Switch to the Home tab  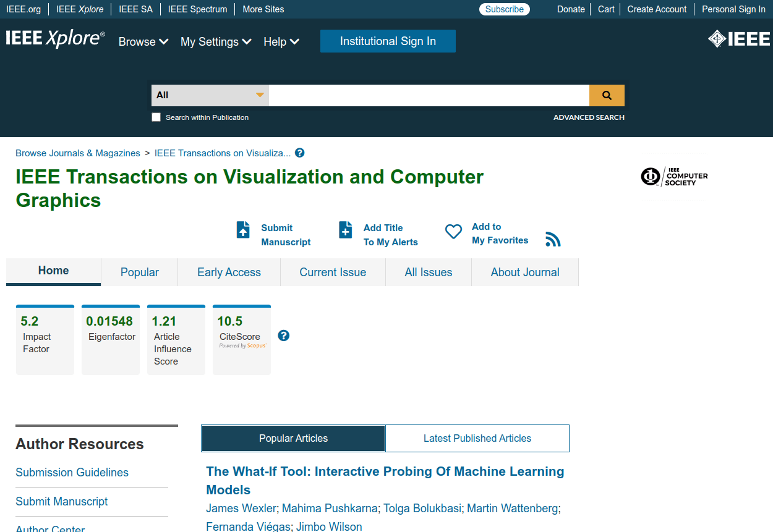pyautogui.click(x=54, y=271)
